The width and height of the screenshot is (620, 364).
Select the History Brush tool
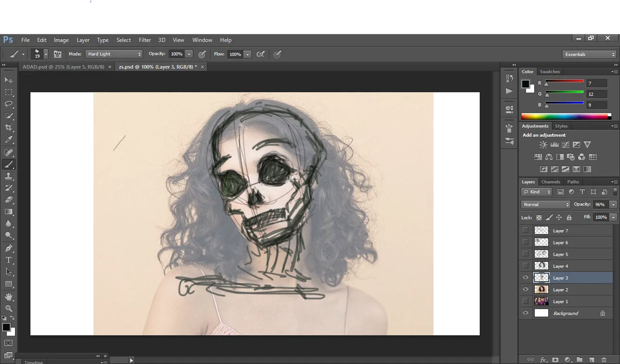click(9, 188)
